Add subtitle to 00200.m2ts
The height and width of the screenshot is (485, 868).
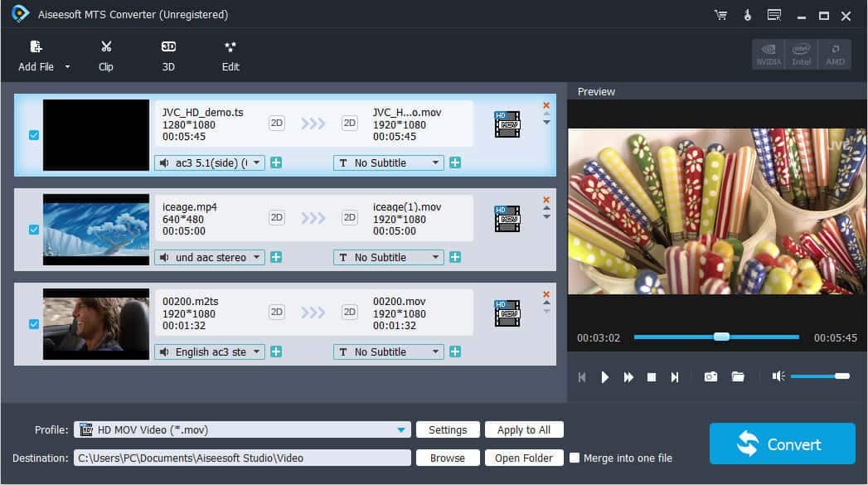(x=455, y=352)
